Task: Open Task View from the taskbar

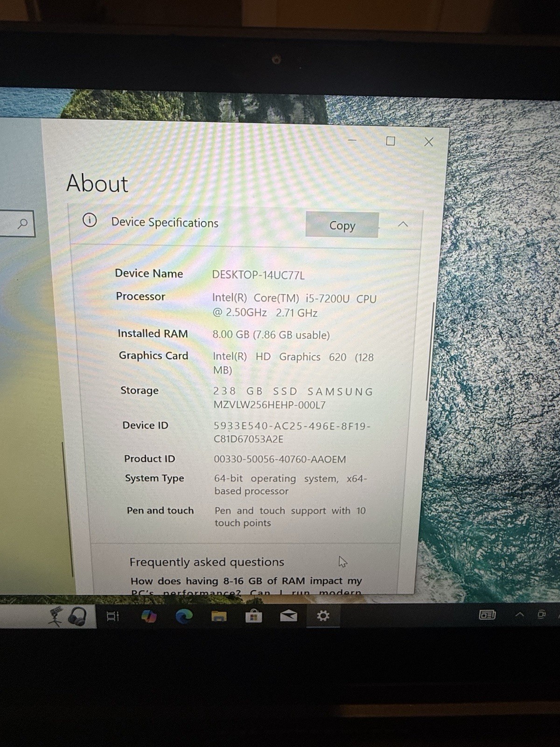Action: pos(112,616)
